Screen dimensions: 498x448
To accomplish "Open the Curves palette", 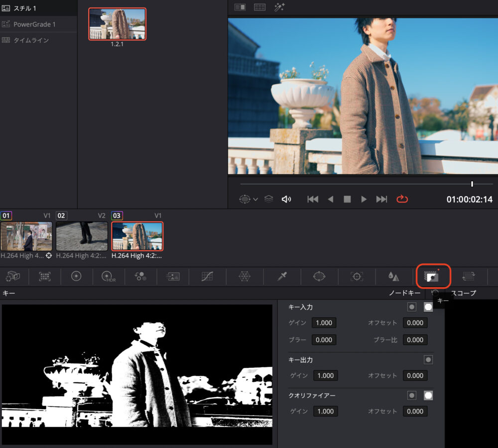I will (207, 276).
